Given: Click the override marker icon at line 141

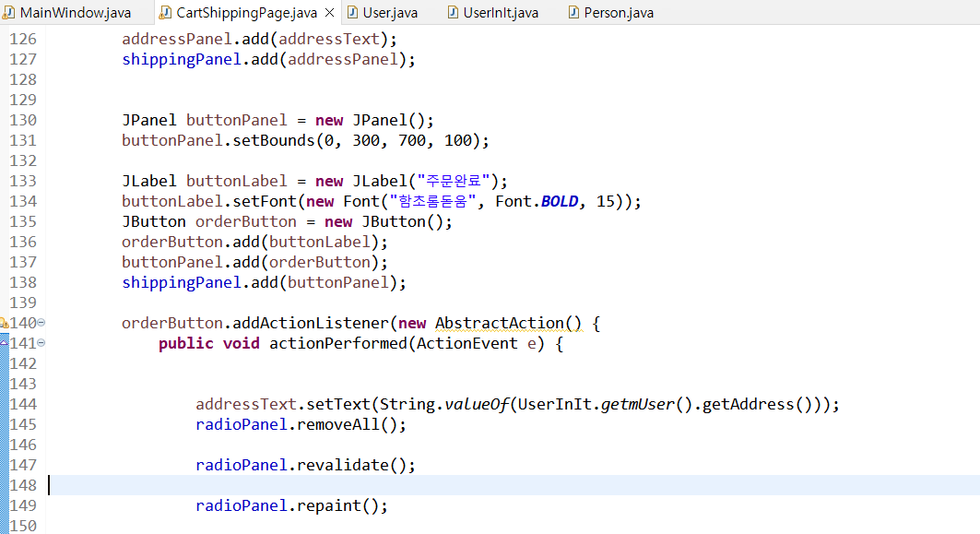Looking at the screenshot, I should click(x=4, y=343).
